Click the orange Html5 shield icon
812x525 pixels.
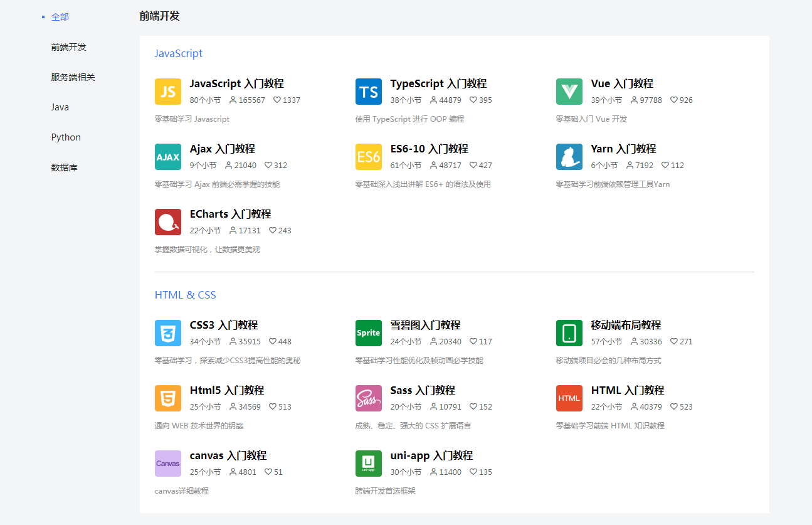click(167, 398)
